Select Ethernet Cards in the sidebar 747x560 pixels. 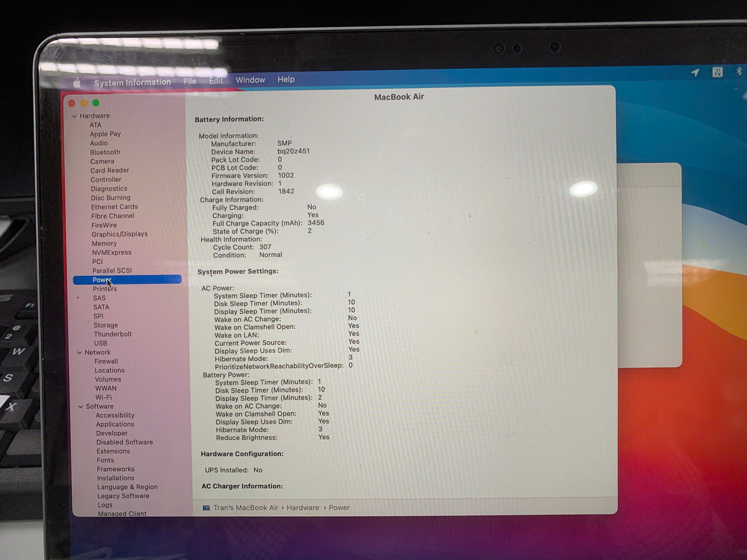pyautogui.click(x=114, y=207)
